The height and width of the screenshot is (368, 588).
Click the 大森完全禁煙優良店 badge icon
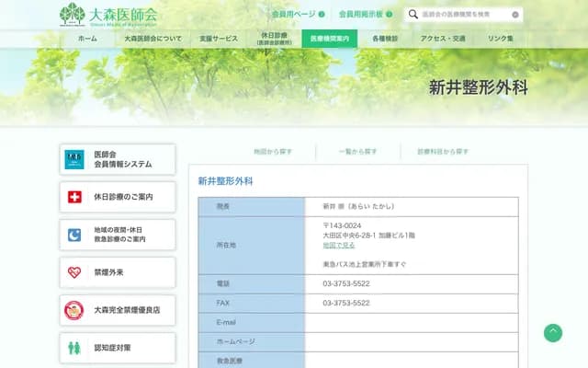(x=74, y=310)
